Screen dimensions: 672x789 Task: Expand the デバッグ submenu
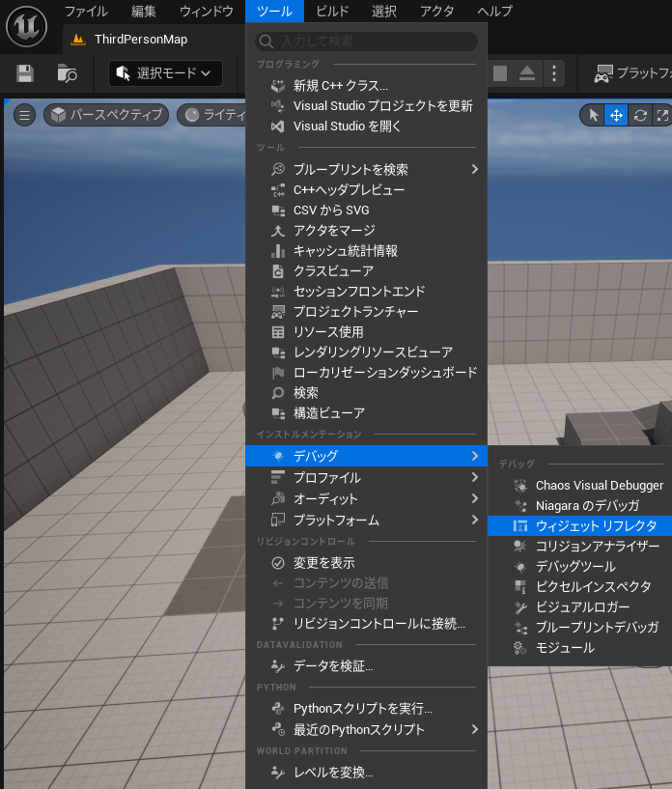(x=366, y=456)
